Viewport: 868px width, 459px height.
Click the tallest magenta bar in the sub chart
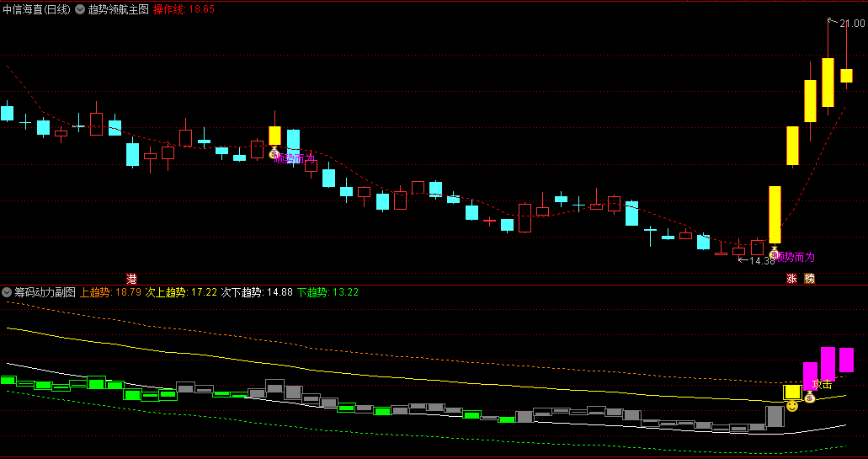coord(828,364)
